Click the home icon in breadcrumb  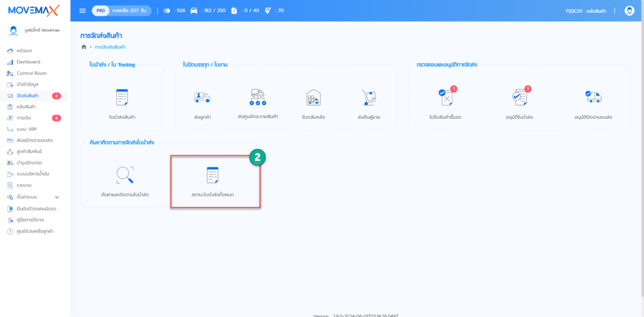(x=84, y=47)
